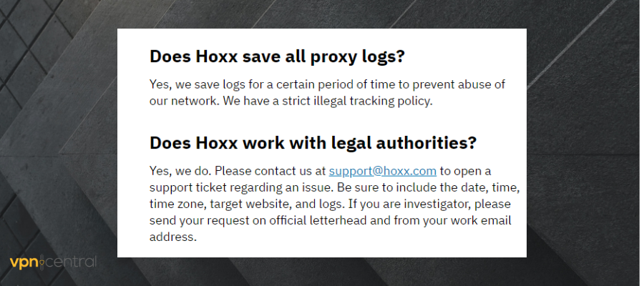The image size is (644, 286).
Task: Click the text "Yes, we save logs"
Action: pos(198,84)
